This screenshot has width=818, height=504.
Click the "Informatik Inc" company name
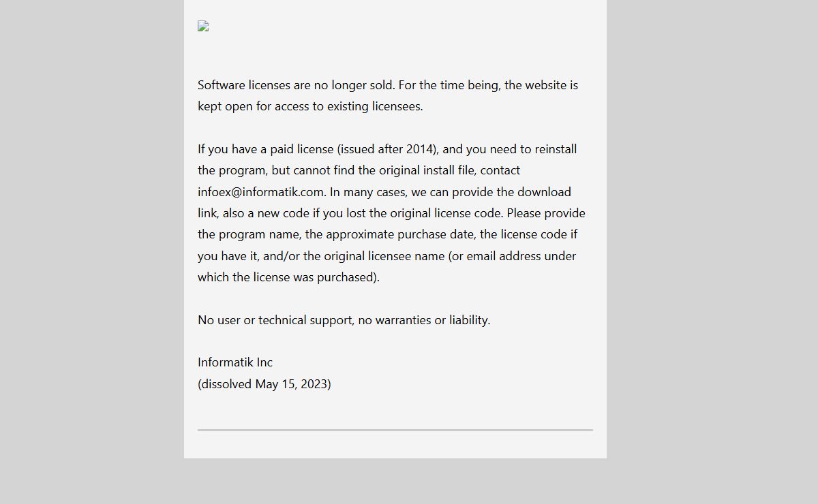coord(235,362)
